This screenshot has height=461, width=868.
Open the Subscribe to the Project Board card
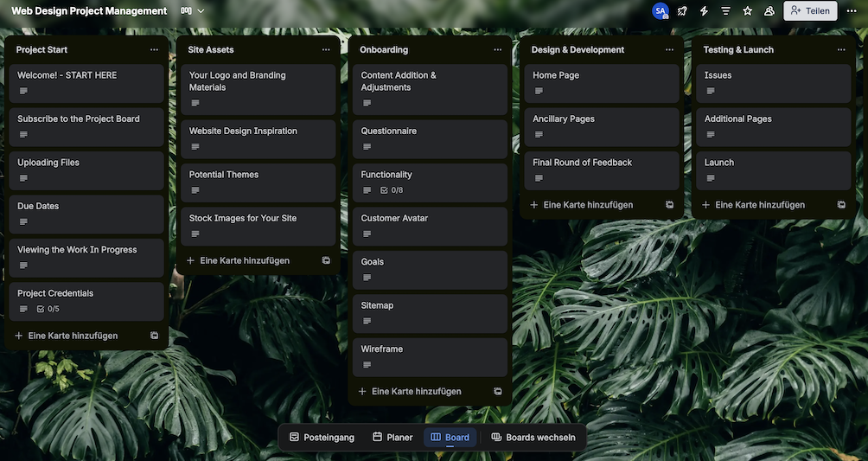click(86, 127)
